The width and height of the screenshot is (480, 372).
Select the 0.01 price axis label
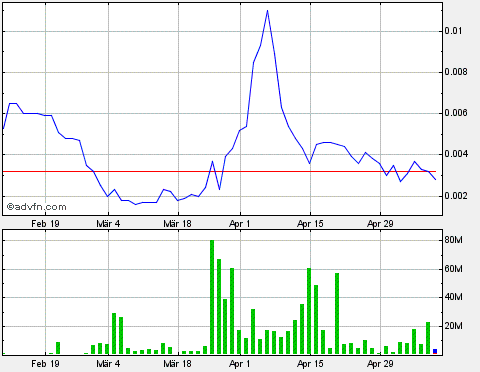click(453, 31)
